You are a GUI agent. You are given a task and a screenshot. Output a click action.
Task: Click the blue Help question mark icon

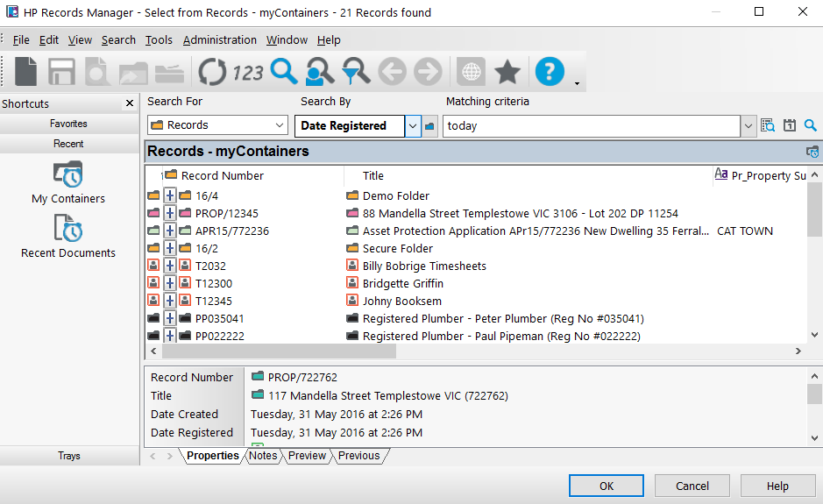(x=550, y=72)
